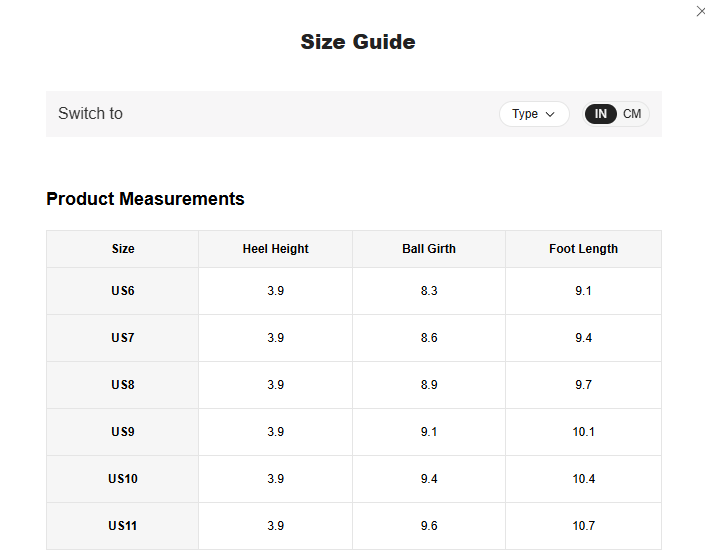Select the US6 size row label

click(x=123, y=291)
